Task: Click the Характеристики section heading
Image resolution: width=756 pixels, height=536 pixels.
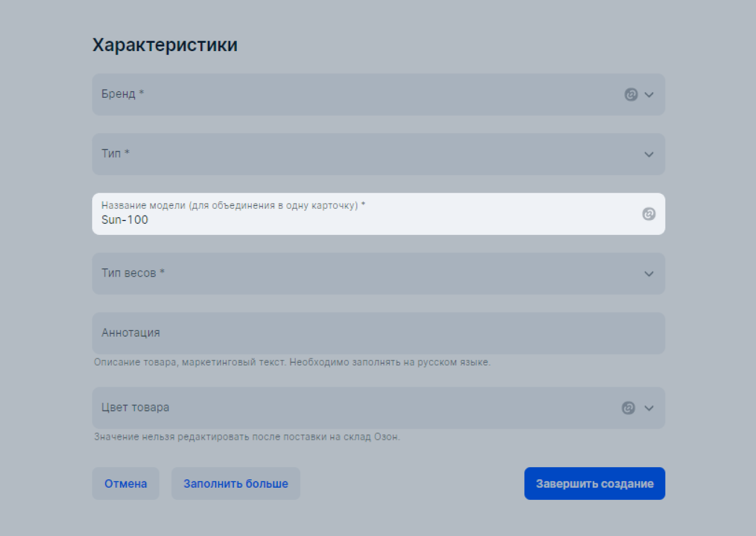Action: pyautogui.click(x=165, y=44)
